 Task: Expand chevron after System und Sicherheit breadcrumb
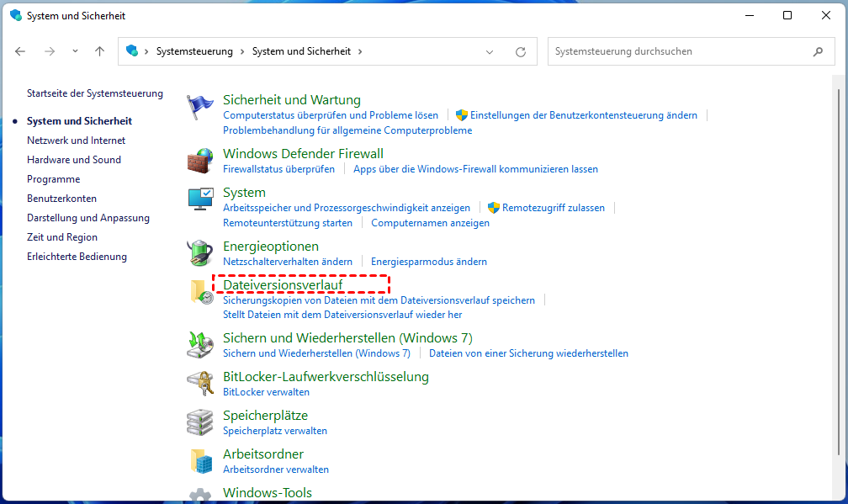360,51
